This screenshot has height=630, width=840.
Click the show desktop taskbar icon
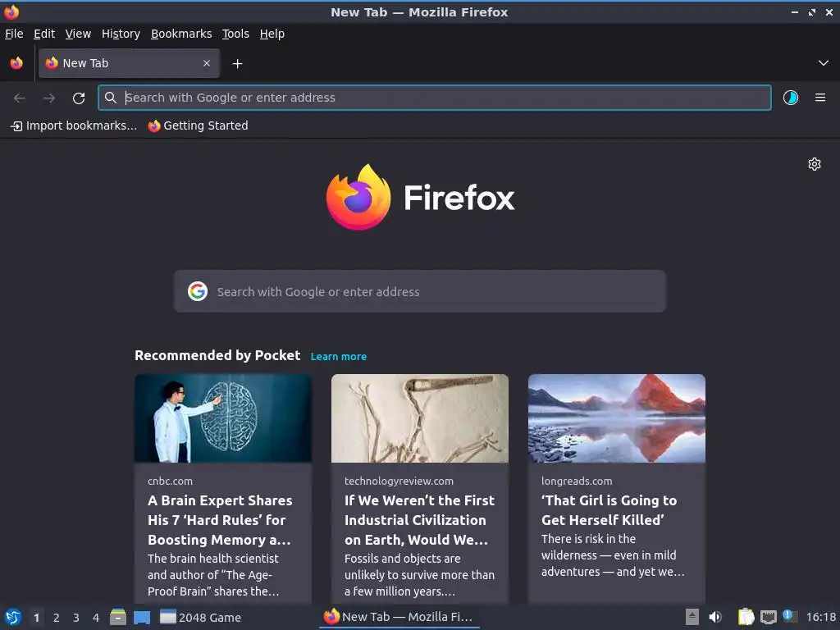click(142, 618)
